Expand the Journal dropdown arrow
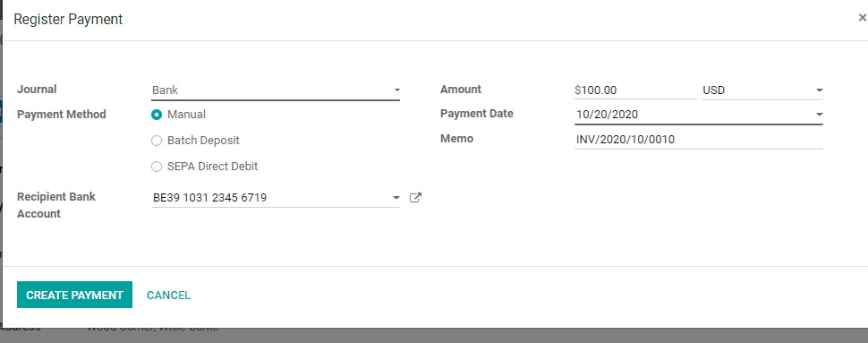The height and width of the screenshot is (343, 868). [x=397, y=90]
